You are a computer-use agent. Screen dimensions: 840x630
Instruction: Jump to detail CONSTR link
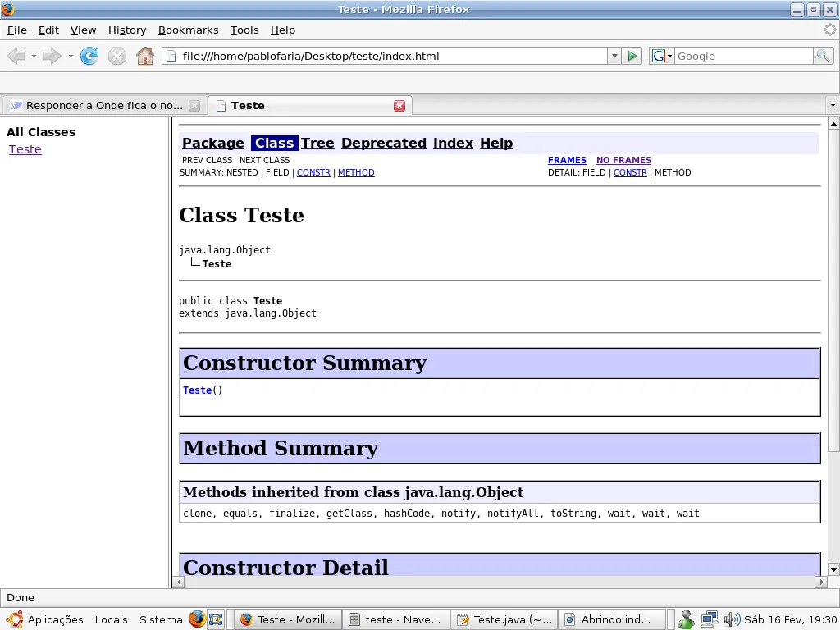[630, 172]
